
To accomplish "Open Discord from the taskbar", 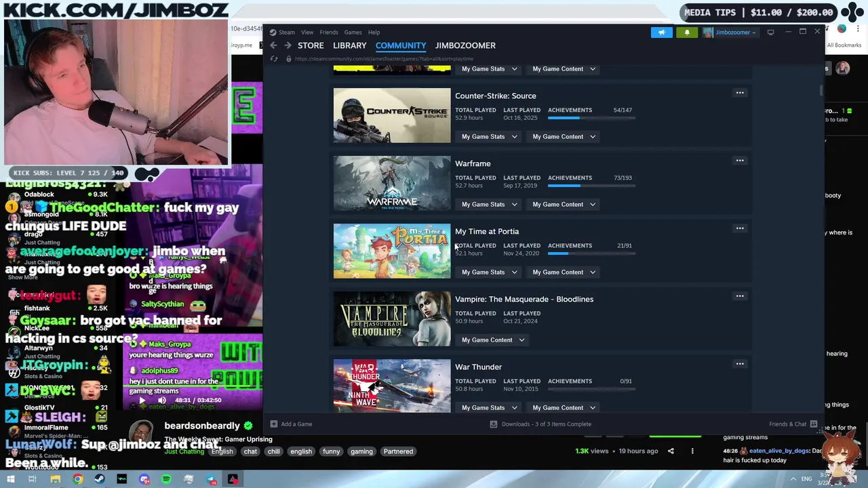I will pos(144,479).
